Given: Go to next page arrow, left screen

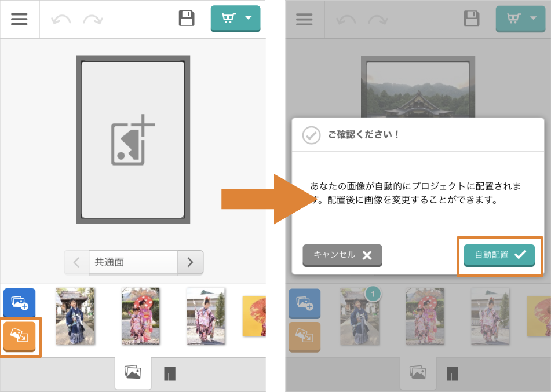Looking at the screenshot, I should [191, 262].
